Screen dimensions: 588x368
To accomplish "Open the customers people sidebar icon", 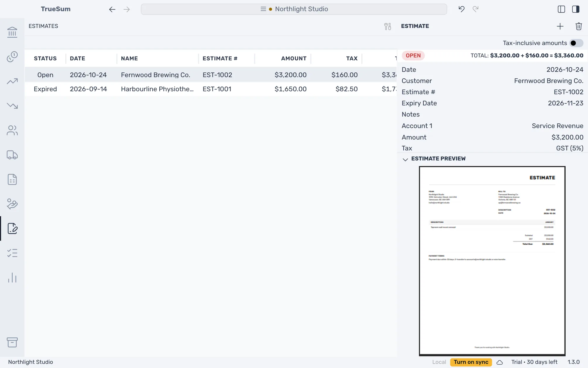I will pos(12,130).
